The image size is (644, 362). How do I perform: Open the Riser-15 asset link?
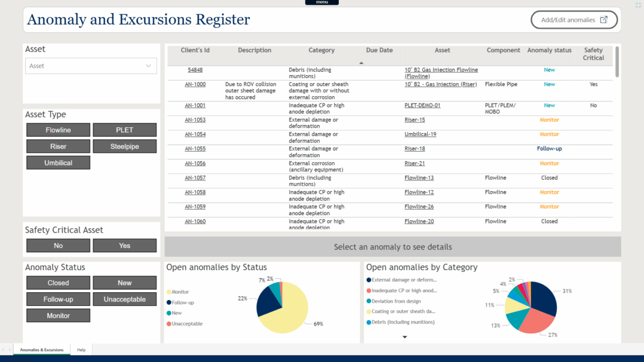click(415, 120)
